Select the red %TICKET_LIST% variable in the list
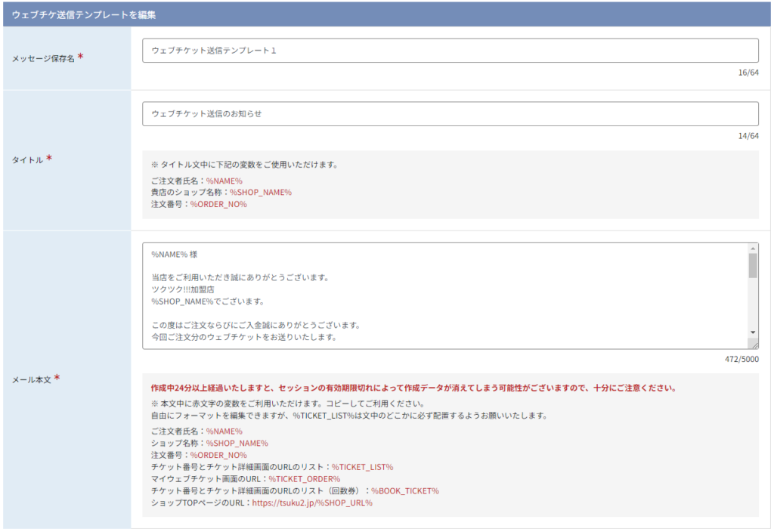Viewport: 774px width, 532px height. [x=362, y=467]
